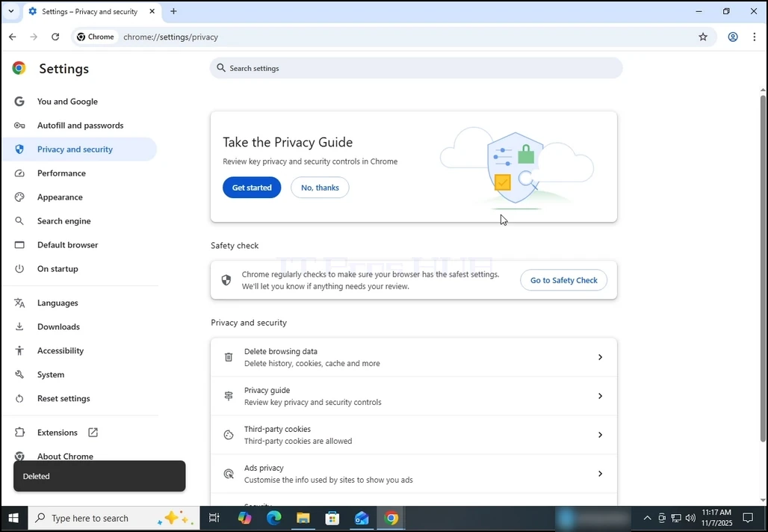Open About Chrome page

65,456
